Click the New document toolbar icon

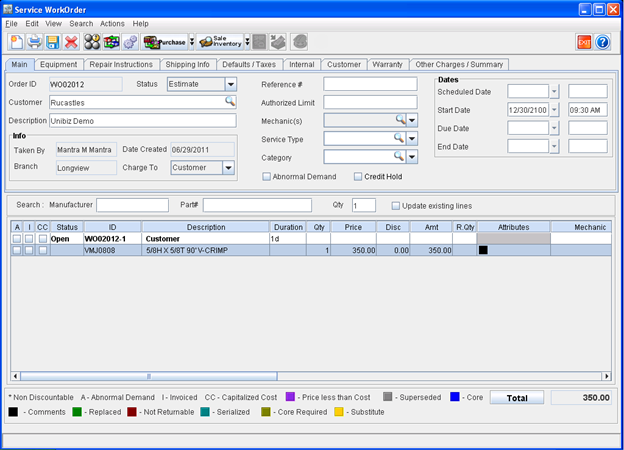[x=16, y=42]
